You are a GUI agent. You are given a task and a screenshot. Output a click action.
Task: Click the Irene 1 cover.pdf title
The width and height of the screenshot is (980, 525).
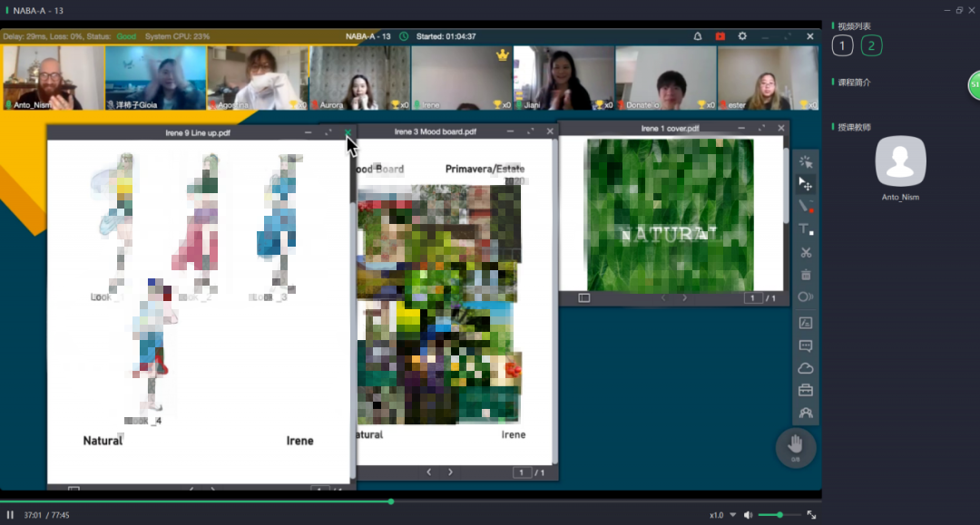(670, 129)
